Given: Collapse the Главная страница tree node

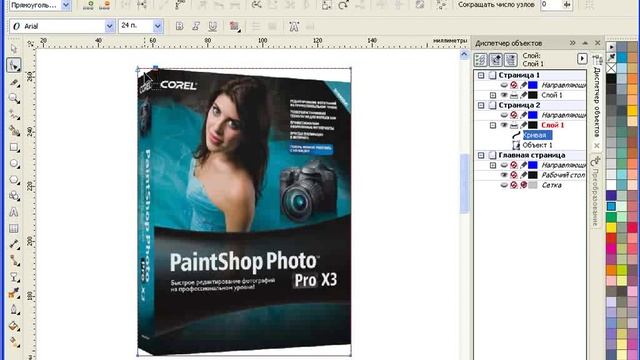Looking at the screenshot, I should [481, 155].
